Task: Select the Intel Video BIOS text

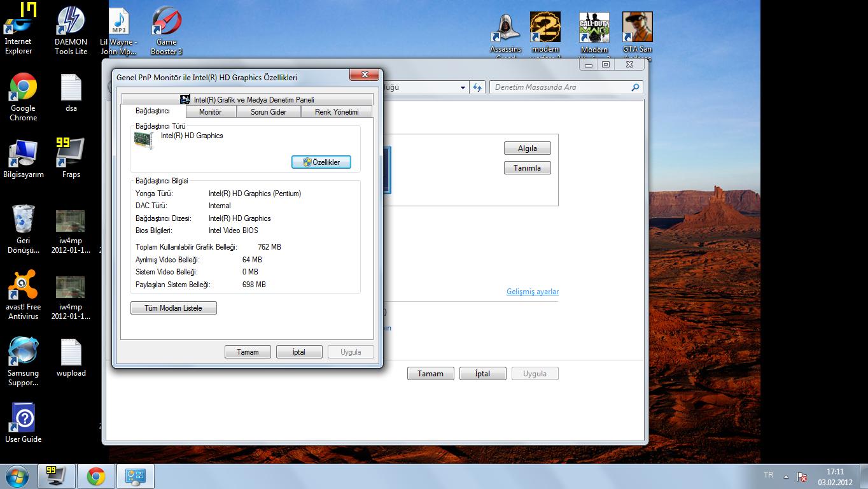Action: [234, 230]
